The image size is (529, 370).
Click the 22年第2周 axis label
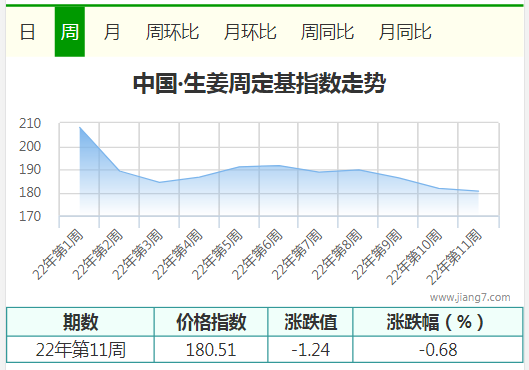click(97, 254)
